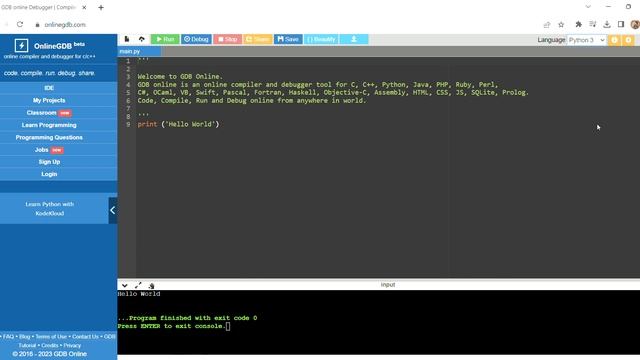Open the browser media control icon
Image resolution: width=640 pixels, height=360 pixels.
click(x=593, y=24)
